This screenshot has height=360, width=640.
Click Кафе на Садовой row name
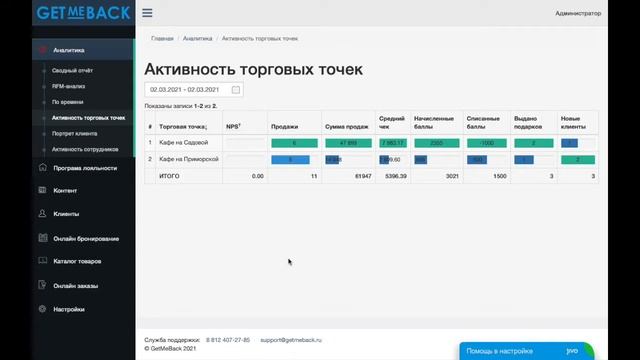(x=184, y=142)
